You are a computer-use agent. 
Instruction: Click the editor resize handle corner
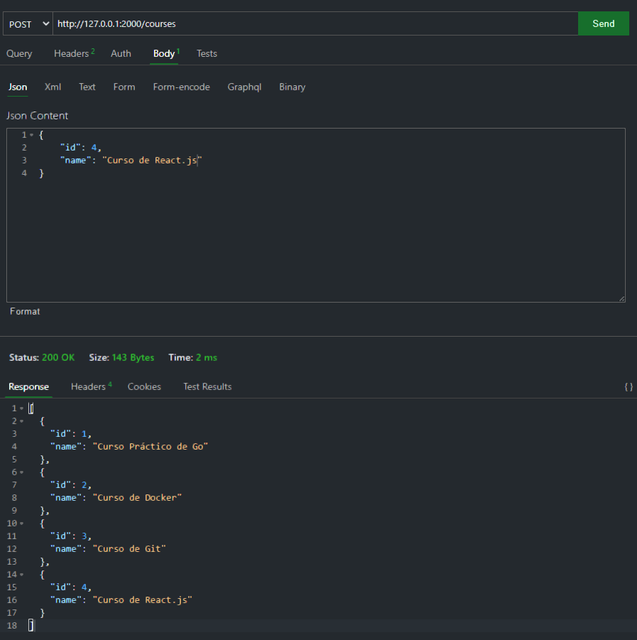[x=621, y=299]
